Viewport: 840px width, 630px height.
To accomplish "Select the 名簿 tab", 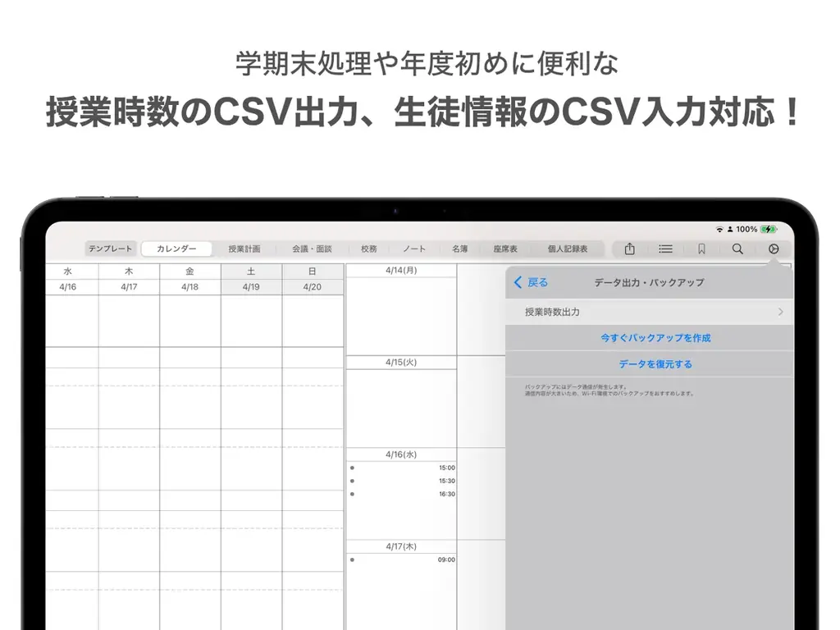I will [461, 249].
